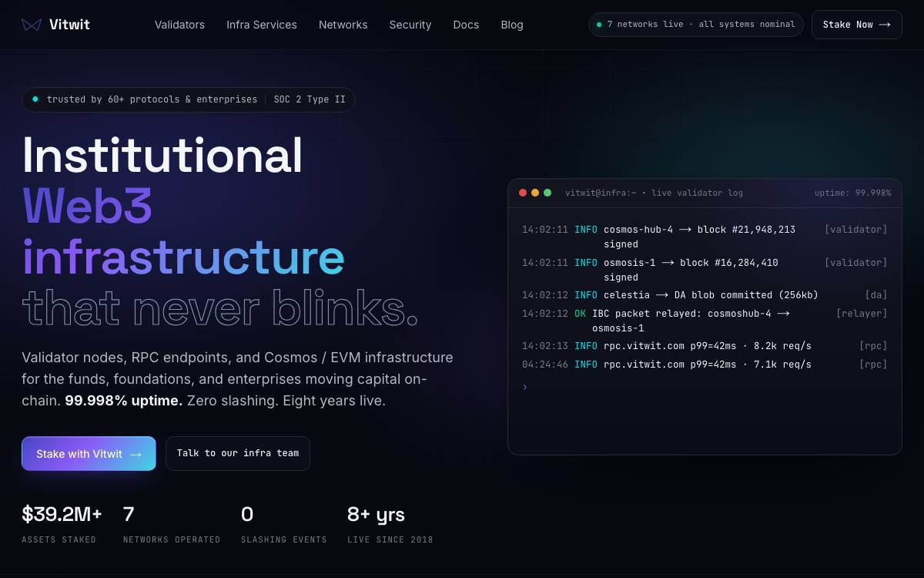Screen dimensions: 924x578
Task: Click the yellow terminal window dot
Action: (x=535, y=193)
